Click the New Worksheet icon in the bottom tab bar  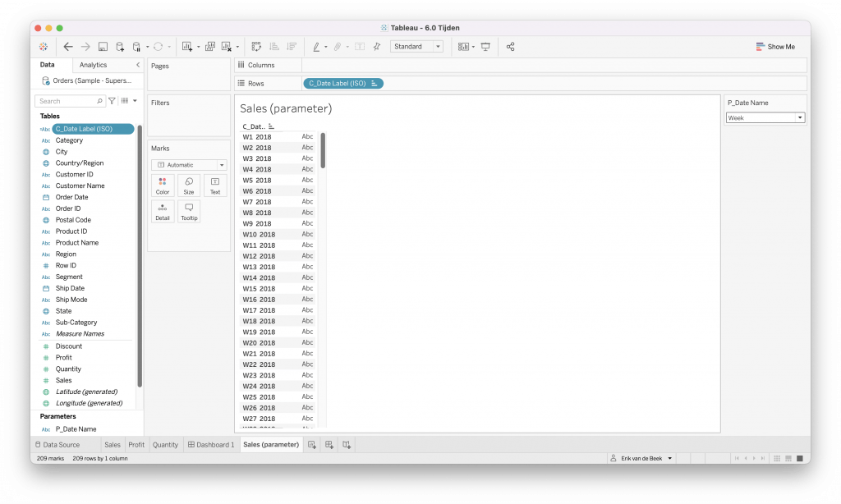[311, 445]
